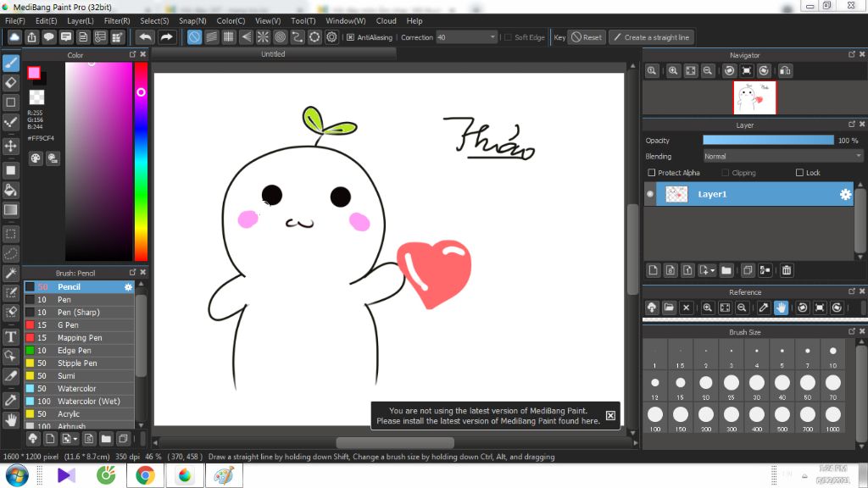Select the Gradient tool
The height and width of the screenshot is (488, 868).
[11, 210]
